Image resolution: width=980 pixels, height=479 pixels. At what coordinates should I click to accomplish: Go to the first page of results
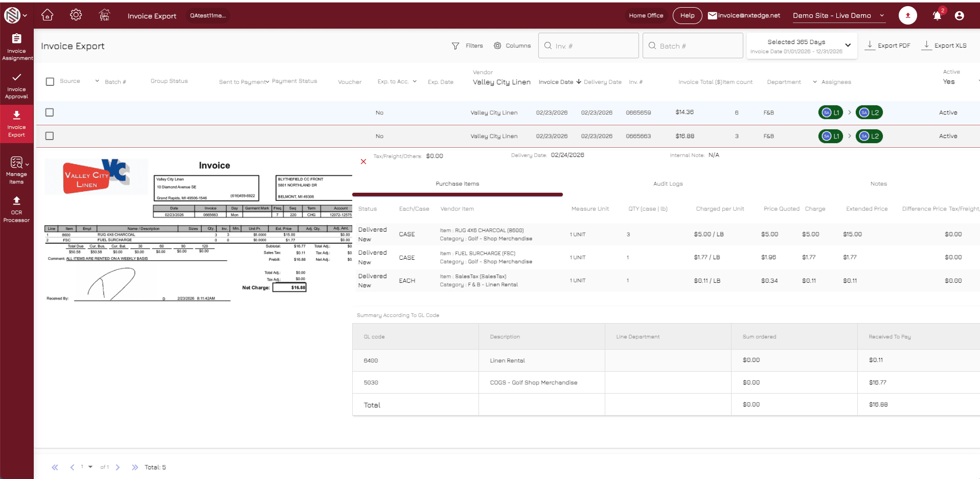[x=55, y=467]
